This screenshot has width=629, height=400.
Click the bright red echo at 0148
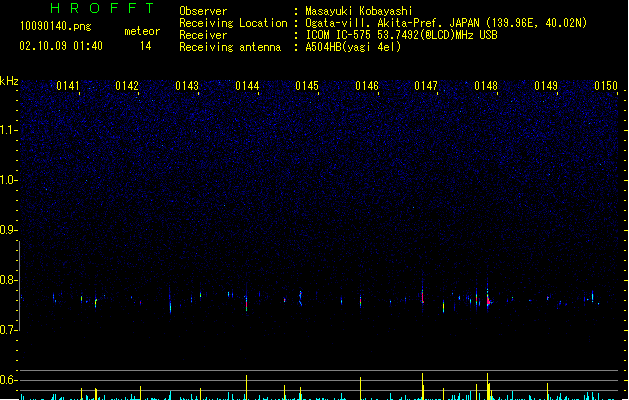(489, 301)
